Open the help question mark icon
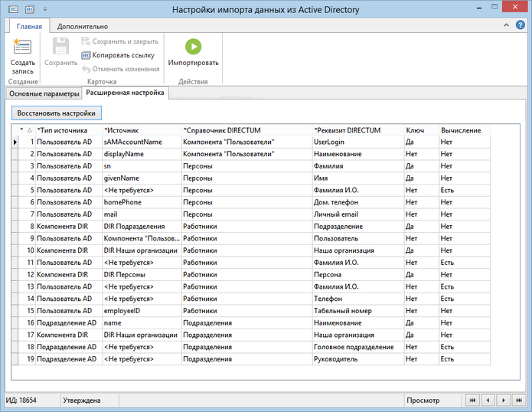Image resolution: width=532 pixels, height=412 pixels. point(521,25)
